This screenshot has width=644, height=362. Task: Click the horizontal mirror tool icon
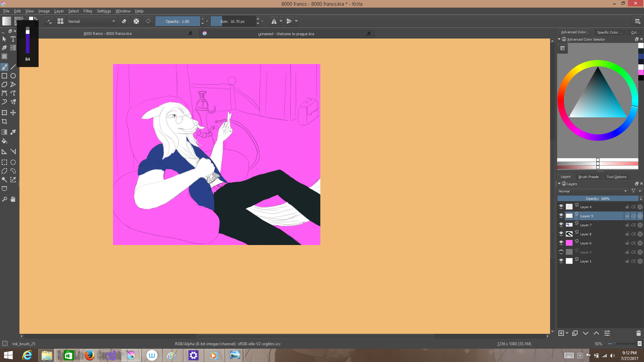[x=274, y=21]
